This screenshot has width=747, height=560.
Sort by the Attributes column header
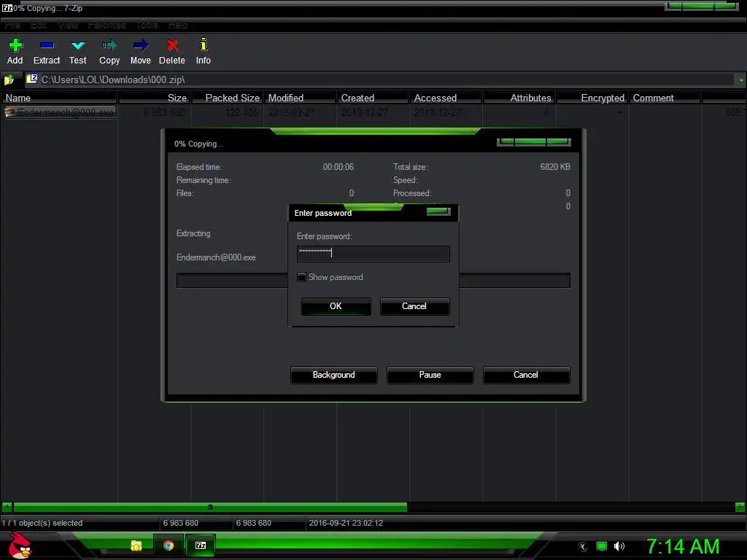519,98
